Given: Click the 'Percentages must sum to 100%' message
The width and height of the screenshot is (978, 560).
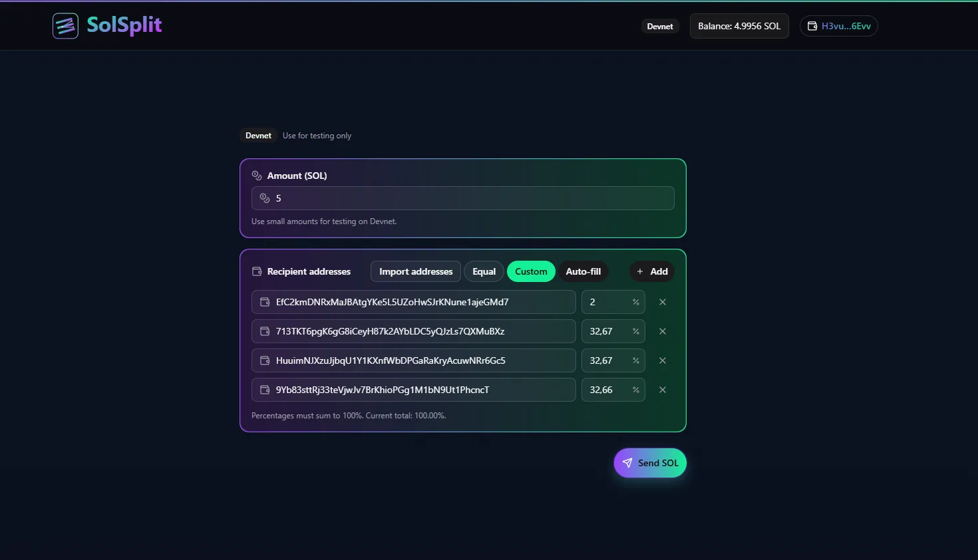Looking at the screenshot, I should tap(349, 416).
